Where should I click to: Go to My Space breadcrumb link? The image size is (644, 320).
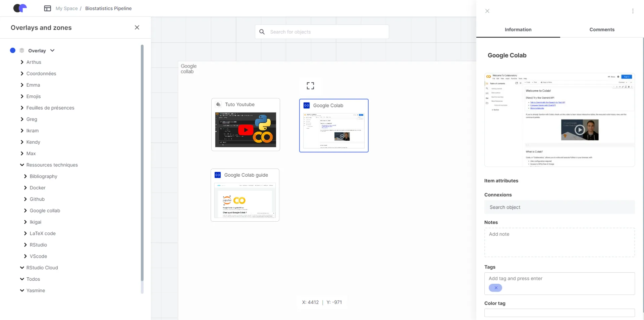click(x=66, y=8)
